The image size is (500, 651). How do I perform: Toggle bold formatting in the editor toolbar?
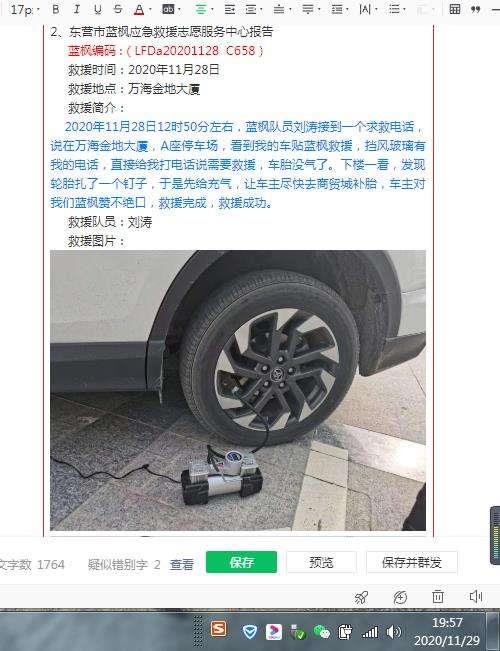coord(56,10)
